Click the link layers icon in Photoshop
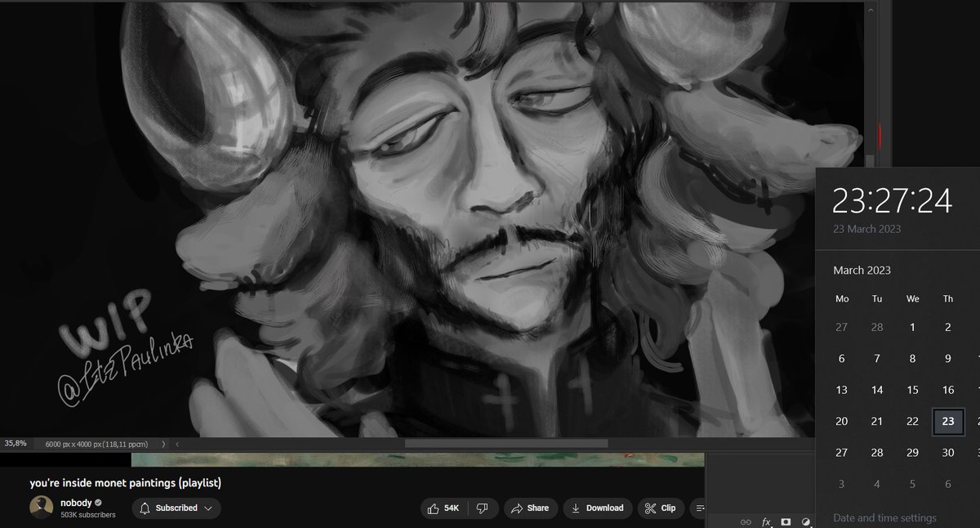980x528 pixels. [745, 521]
